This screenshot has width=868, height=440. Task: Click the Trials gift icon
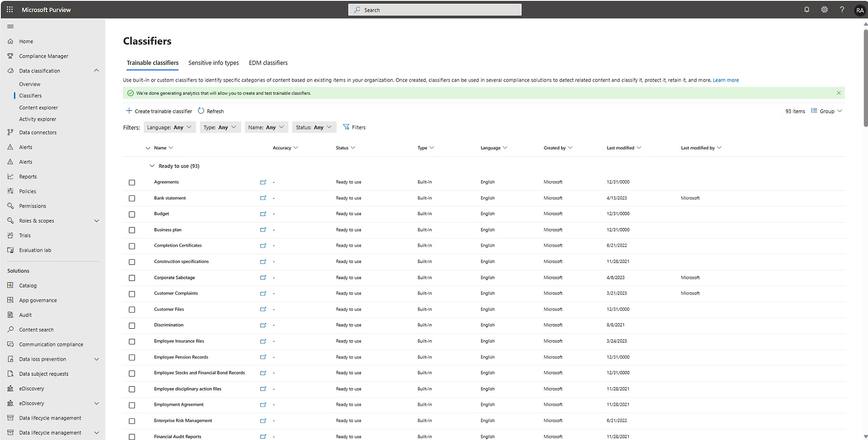point(10,235)
